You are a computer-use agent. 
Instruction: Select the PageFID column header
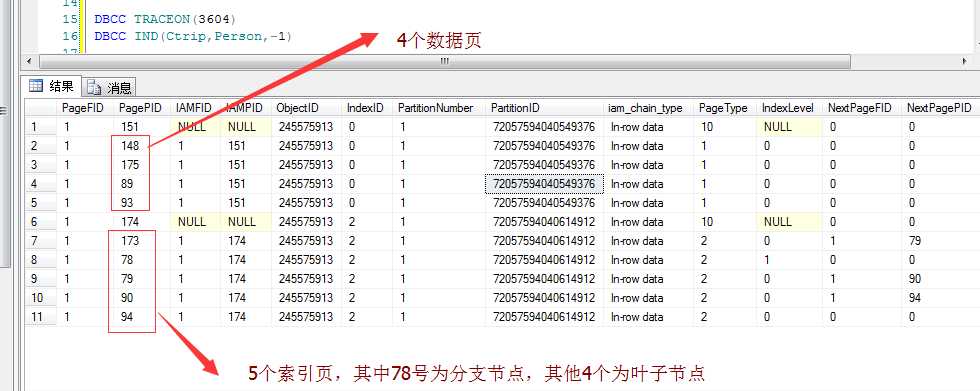[x=84, y=108]
